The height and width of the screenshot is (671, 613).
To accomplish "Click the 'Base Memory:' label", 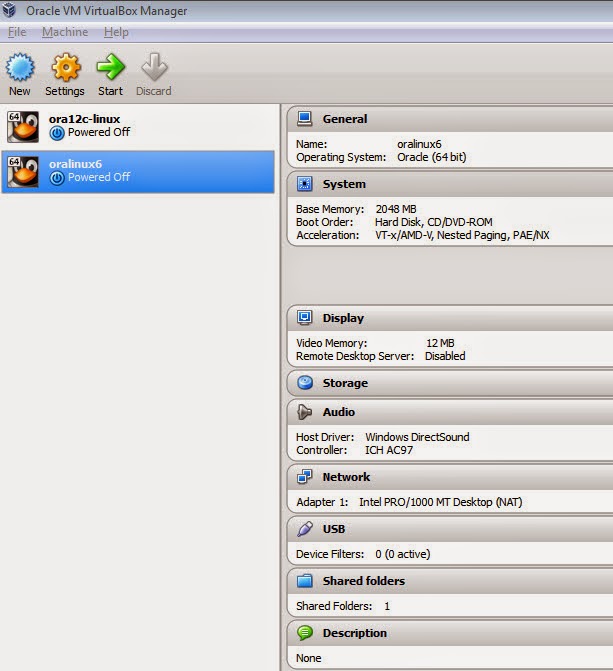I will point(330,209).
